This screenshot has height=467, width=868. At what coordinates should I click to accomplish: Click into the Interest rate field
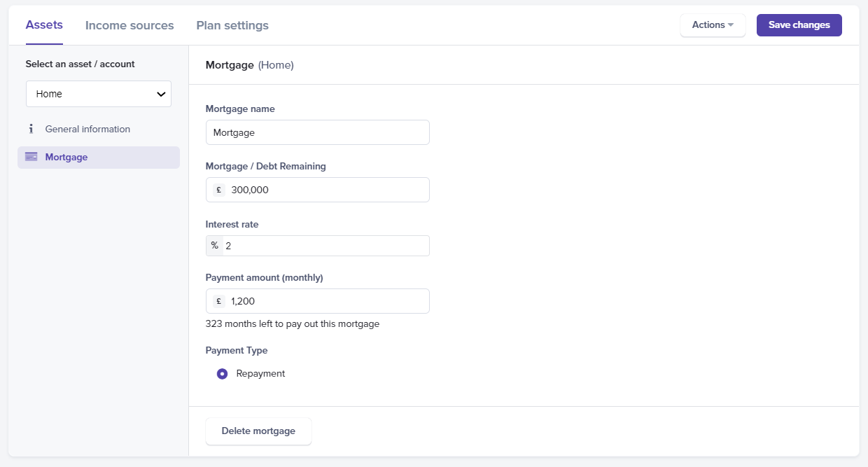coord(325,246)
